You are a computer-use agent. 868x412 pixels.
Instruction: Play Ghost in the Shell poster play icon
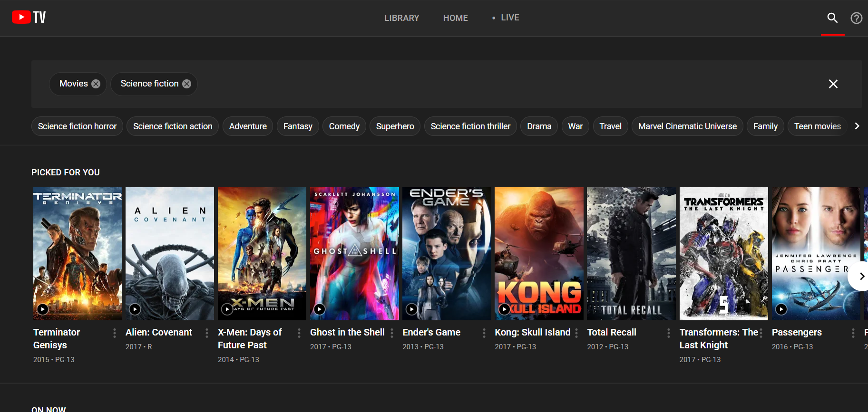click(320, 309)
